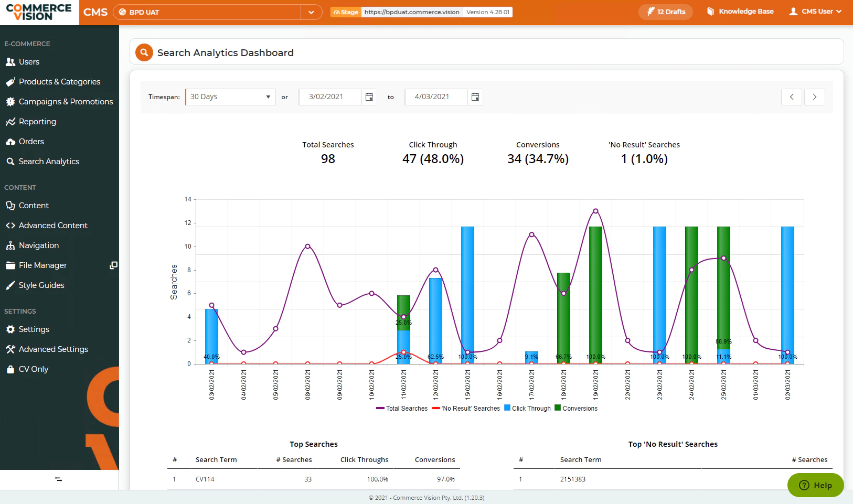Image resolution: width=853 pixels, height=504 pixels.
Task: Open Knowledge Base from header
Action: tap(740, 12)
